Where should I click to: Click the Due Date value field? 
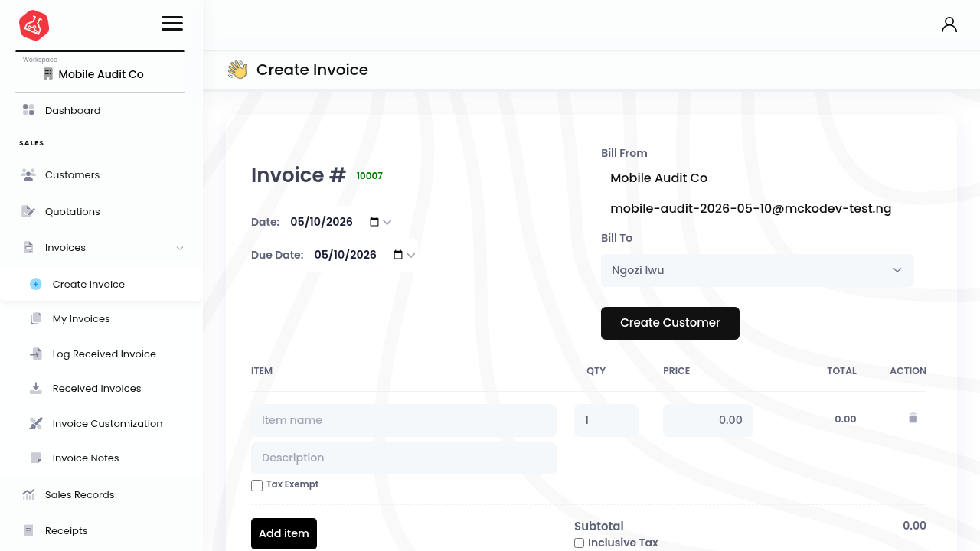pyautogui.click(x=345, y=255)
